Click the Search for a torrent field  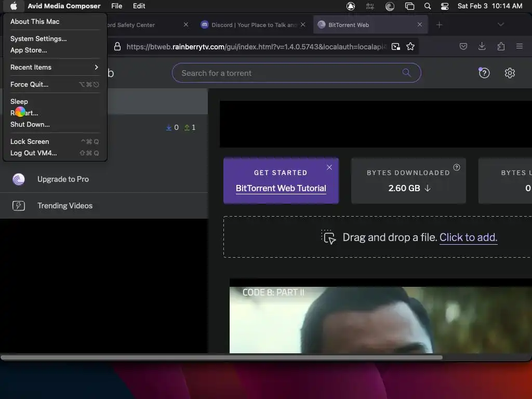[x=297, y=73]
